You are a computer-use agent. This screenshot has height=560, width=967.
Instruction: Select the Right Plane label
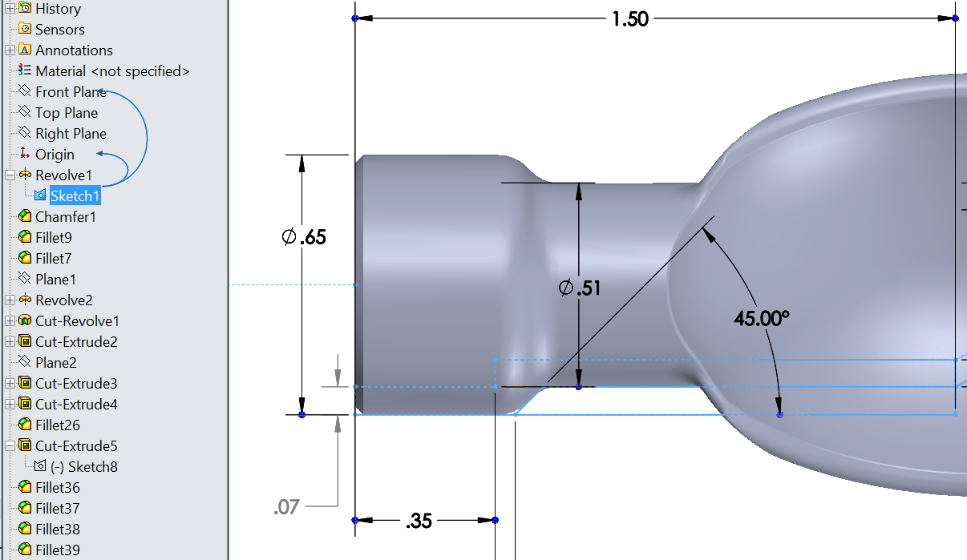coord(71,134)
